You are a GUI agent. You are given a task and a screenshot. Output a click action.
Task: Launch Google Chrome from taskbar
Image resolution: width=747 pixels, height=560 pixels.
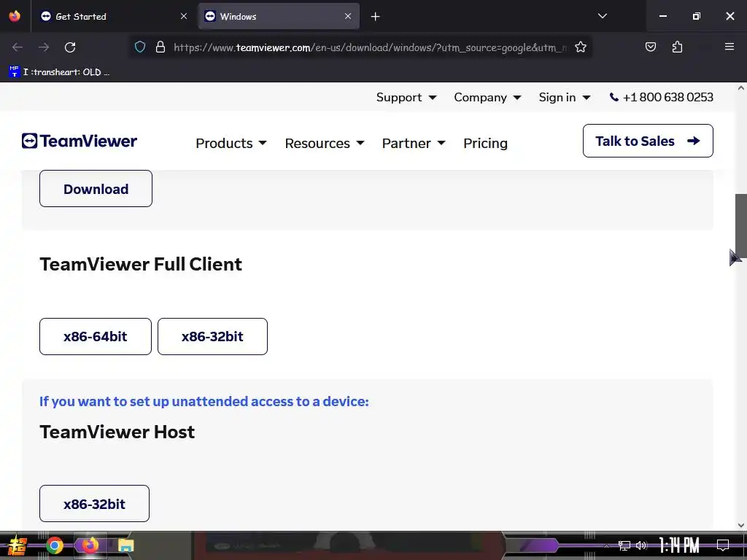tap(54, 545)
